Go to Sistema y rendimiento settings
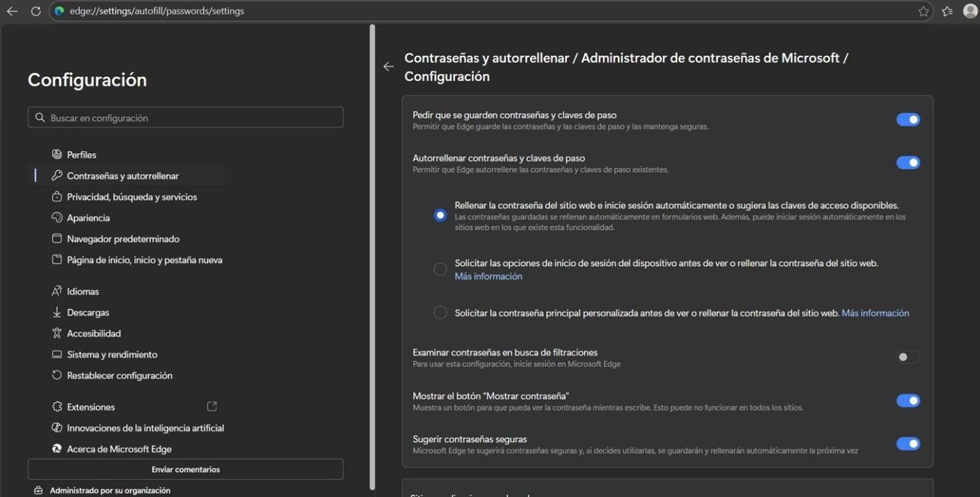The width and height of the screenshot is (980, 497). click(x=112, y=354)
